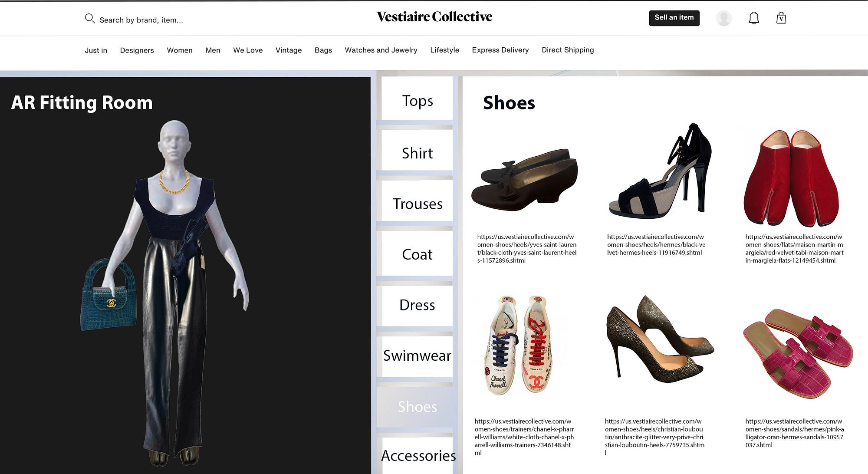Select the Coat category tab
The width and height of the screenshot is (868, 474).
pyautogui.click(x=417, y=254)
